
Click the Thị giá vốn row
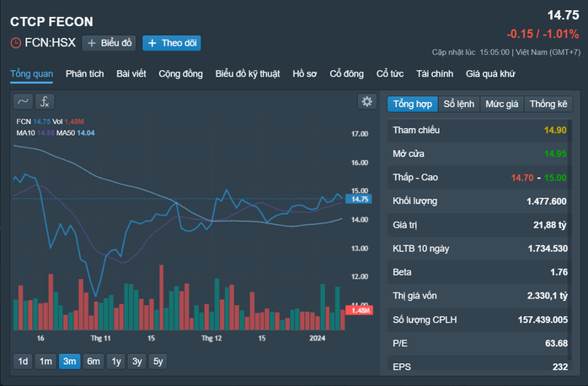click(479, 296)
